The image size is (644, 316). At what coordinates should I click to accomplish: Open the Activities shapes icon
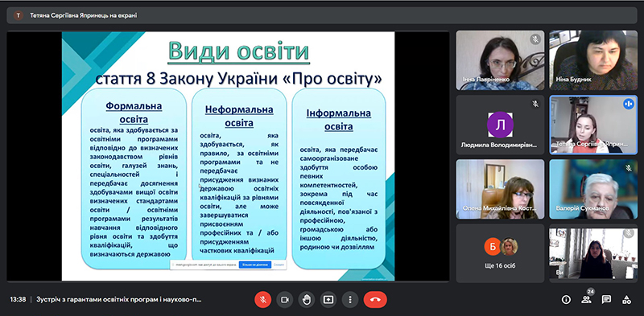626,300
